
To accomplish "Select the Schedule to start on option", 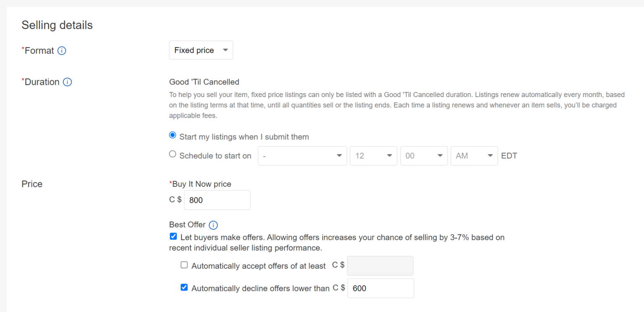I will click(172, 154).
